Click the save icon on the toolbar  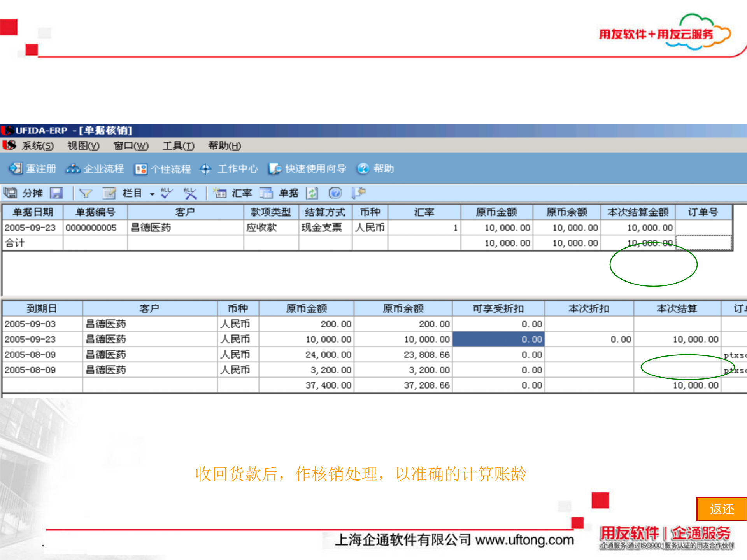tap(56, 193)
